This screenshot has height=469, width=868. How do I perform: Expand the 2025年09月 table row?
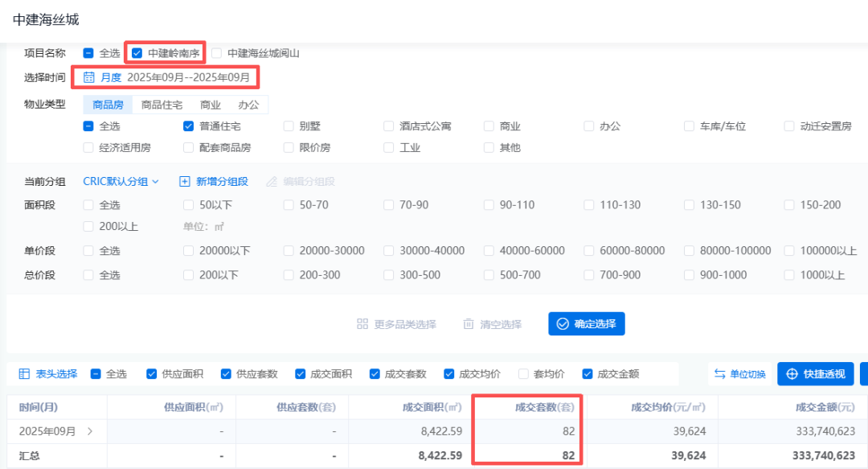pyautogui.click(x=90, y=431)
